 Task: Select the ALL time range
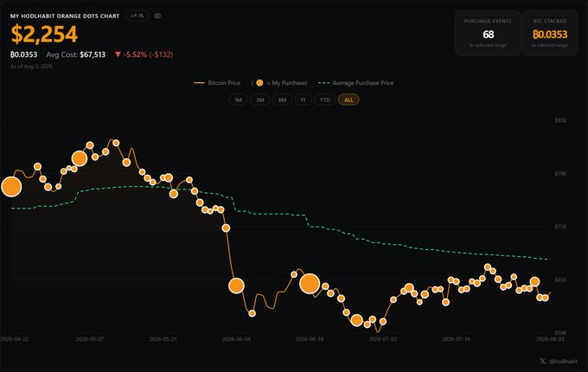click(x=348, y=99)
